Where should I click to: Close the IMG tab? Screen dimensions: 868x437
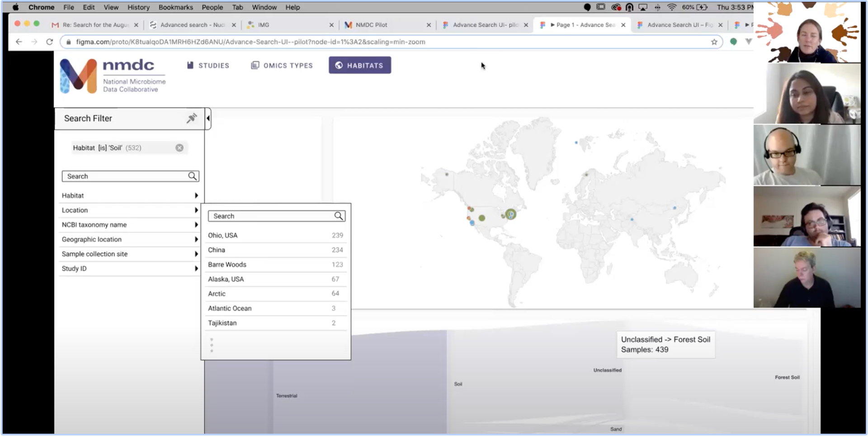[331, 25]
